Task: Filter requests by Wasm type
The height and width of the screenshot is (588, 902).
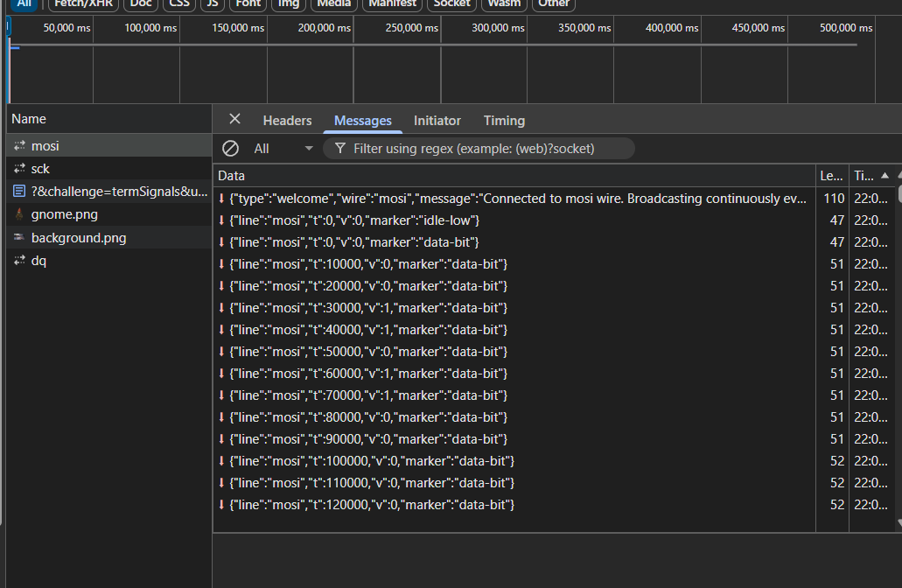Action: [x=504, y=3]
